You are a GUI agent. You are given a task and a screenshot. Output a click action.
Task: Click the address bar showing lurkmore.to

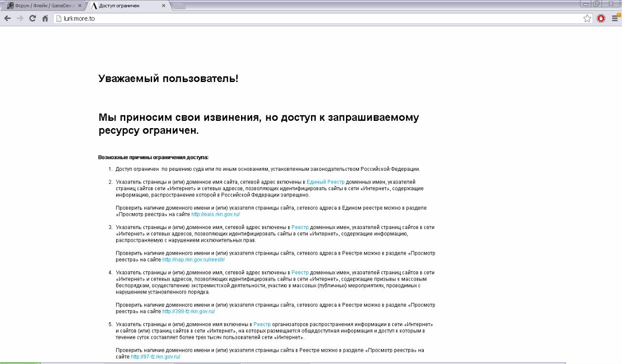(316, 18)
